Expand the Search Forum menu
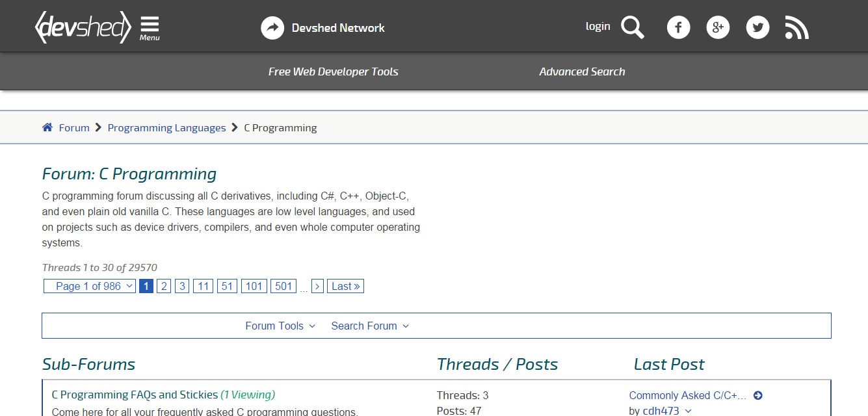 (x=370, y=326)
